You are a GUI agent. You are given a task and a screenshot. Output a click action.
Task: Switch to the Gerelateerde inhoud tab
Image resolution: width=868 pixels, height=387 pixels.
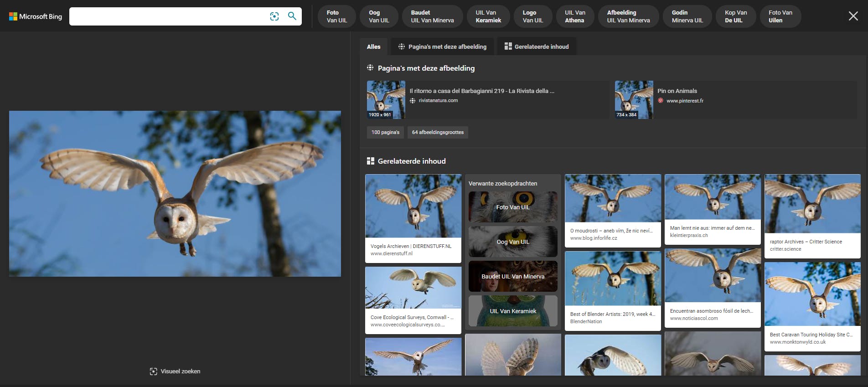[x=537, y=46]
